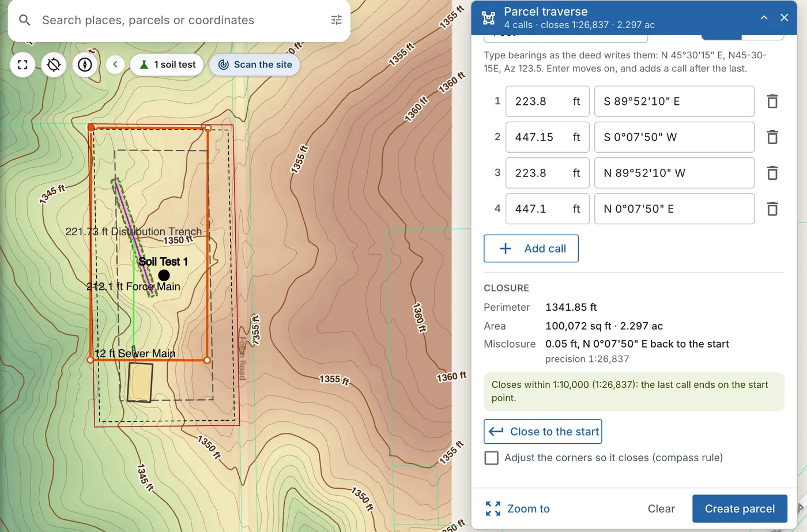Click the 212.1 ft Force Main label
The width and height of the screenshot is (807, 532).
coord(133,286)
